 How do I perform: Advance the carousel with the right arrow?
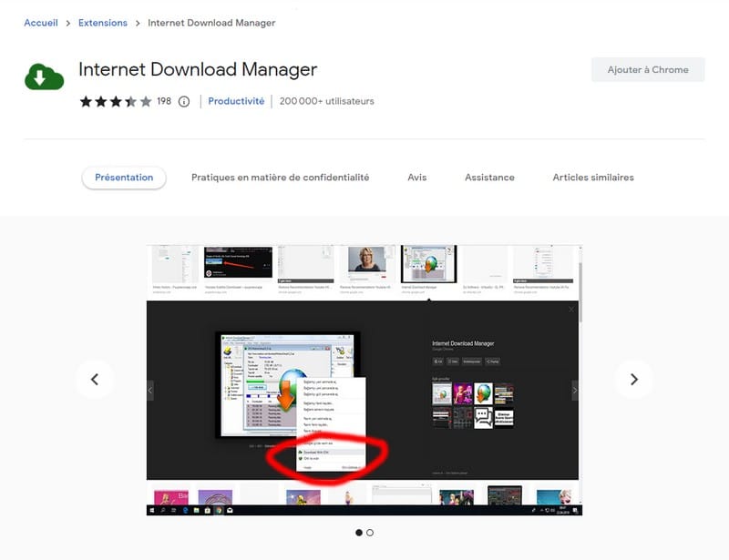point(634,379)
